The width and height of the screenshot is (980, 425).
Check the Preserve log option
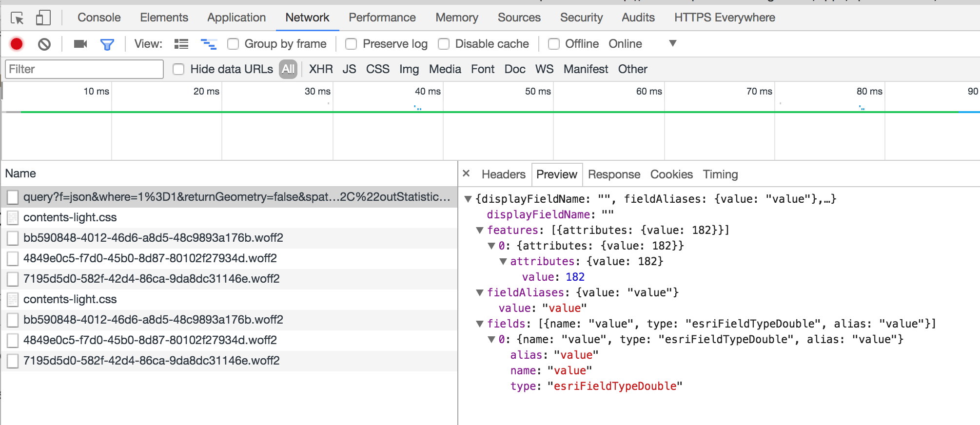351,44
